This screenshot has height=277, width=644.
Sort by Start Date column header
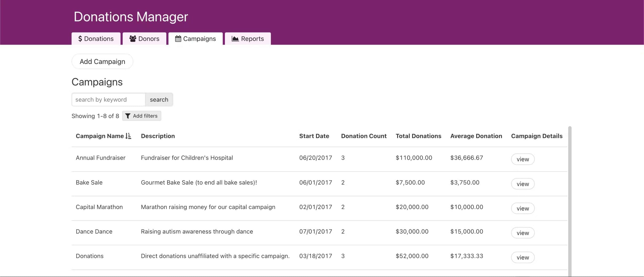pos(314,136)
